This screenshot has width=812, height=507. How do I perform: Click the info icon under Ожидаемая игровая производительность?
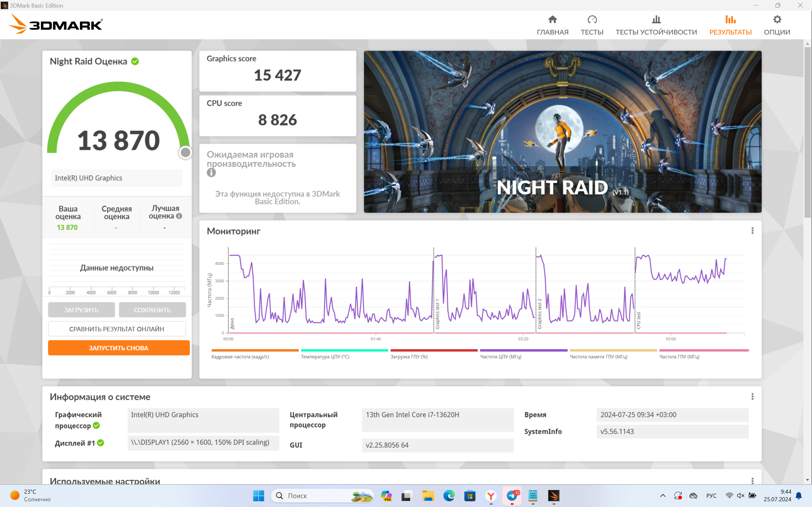click(x=211, y=173)
